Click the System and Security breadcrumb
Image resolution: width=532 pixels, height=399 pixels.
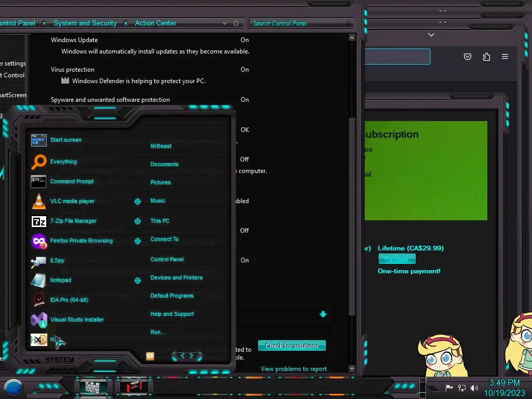coord(85,23)
